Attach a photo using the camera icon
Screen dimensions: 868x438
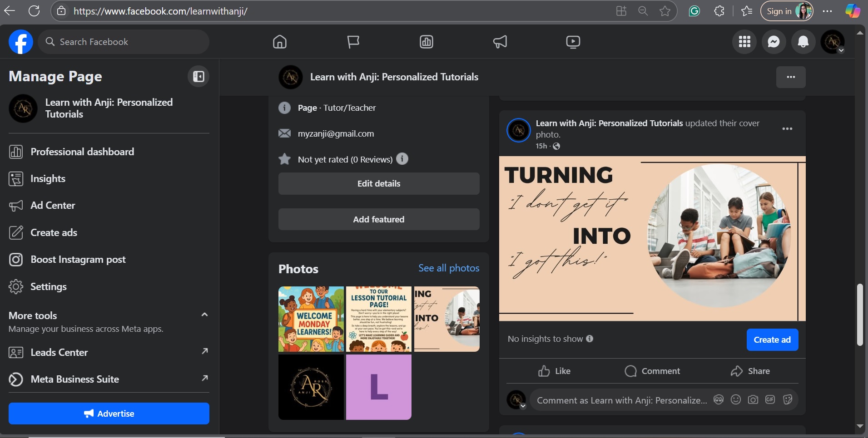(753, 399)
